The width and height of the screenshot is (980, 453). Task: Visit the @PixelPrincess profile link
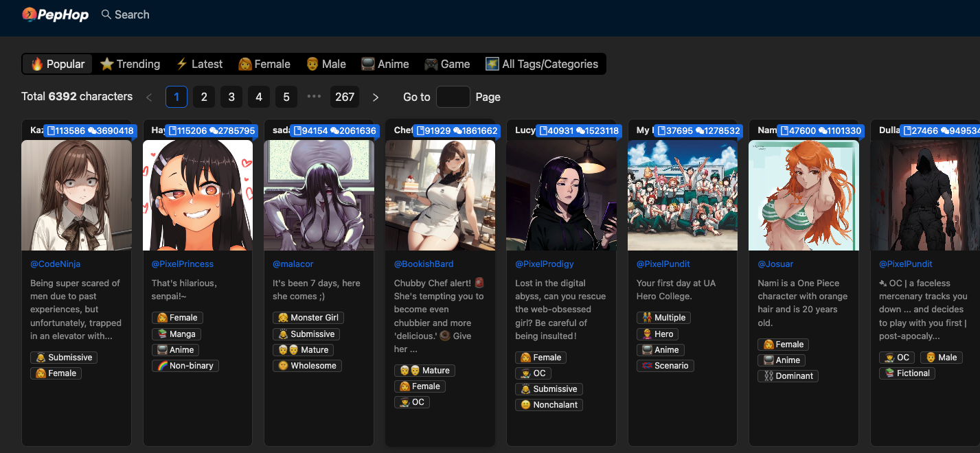tap(183, 264)
